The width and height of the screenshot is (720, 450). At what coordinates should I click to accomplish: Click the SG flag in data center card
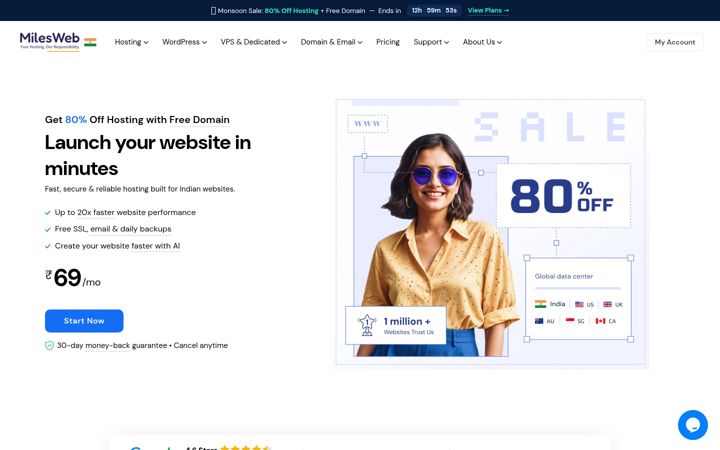(x=570, y=321)
